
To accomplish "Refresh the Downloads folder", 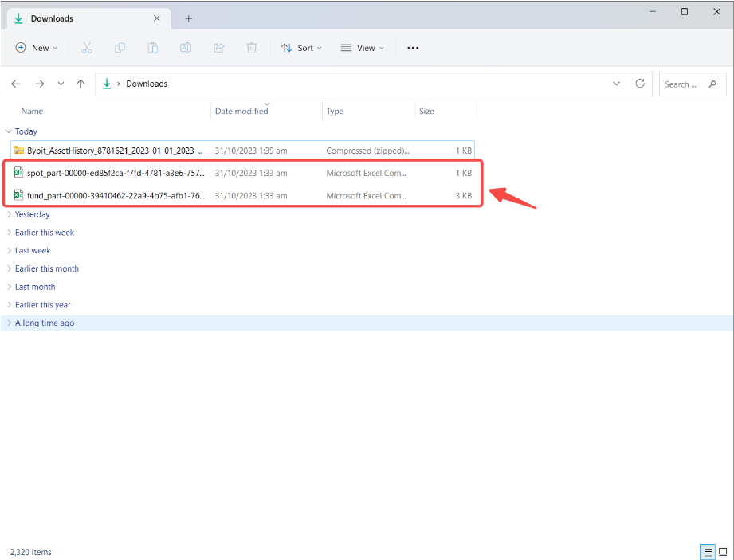I will click(x=640, y=84).
